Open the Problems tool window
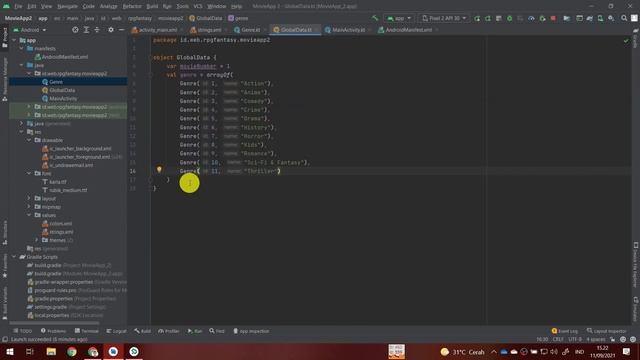 (x=53, y=331)
